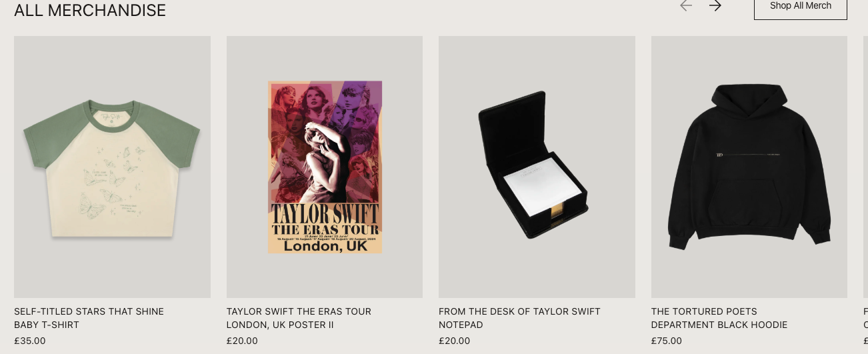Image resolution: width=868 pixels, height=354 pixels.
Task: Click the £75.00 price under black hoodie
Action: tap(667, 341)
